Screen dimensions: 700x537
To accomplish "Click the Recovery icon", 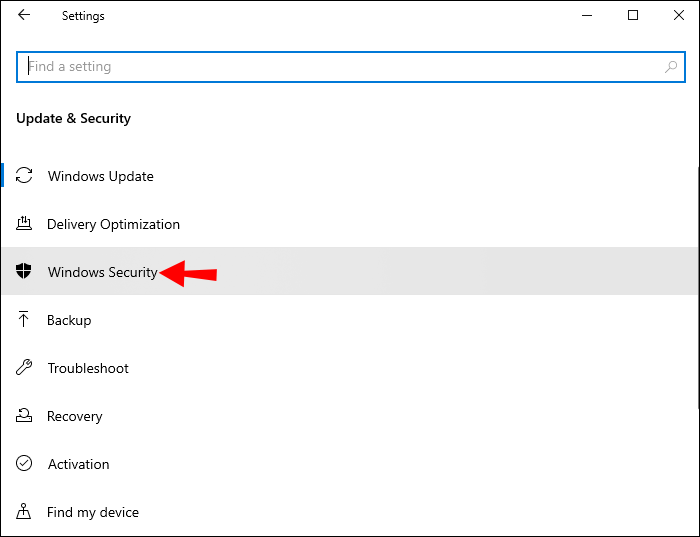I will pyautogui.click(x=25, y=416).
